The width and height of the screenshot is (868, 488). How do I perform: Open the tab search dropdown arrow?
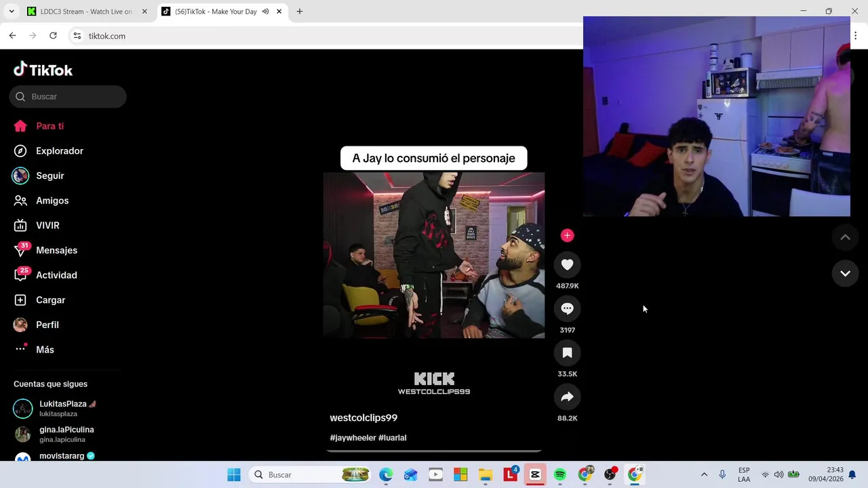tap(12, 12)
